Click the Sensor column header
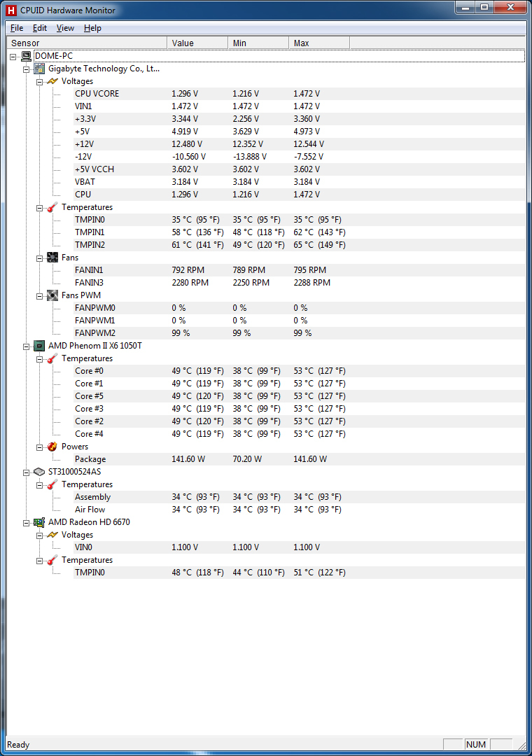This screenshot has height=756, width=532. (x=87, y=43)
